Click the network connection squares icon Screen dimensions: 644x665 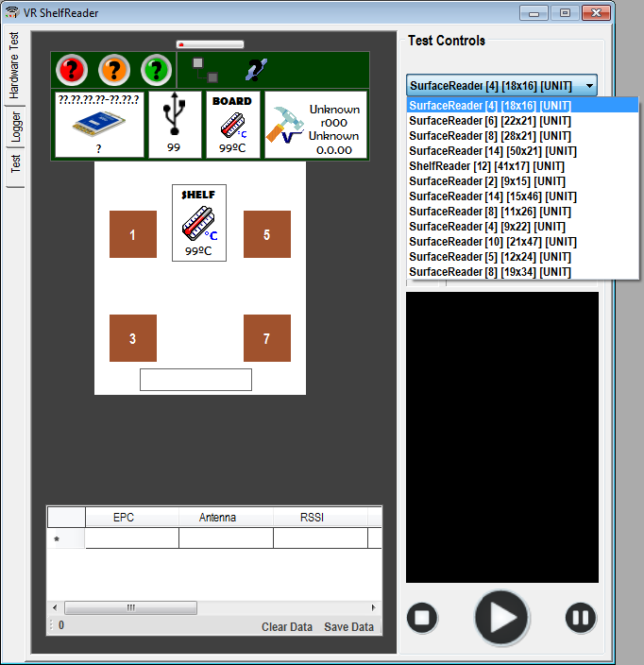[x=205, y=69]
